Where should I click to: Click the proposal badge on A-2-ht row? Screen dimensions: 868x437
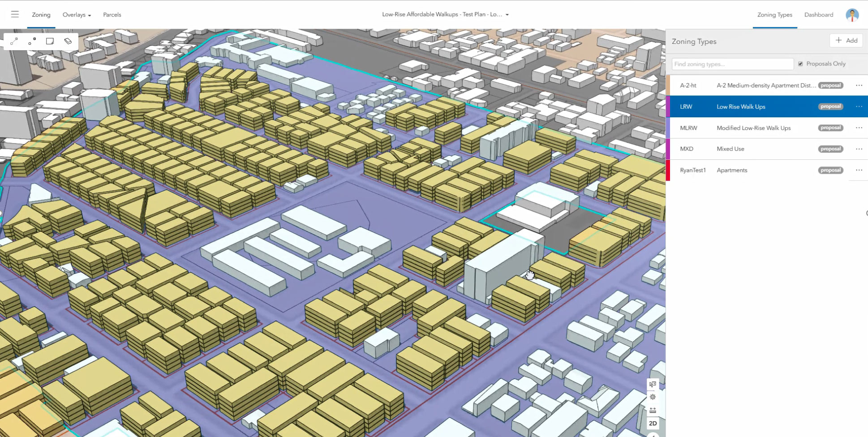(x=830, y=86)
